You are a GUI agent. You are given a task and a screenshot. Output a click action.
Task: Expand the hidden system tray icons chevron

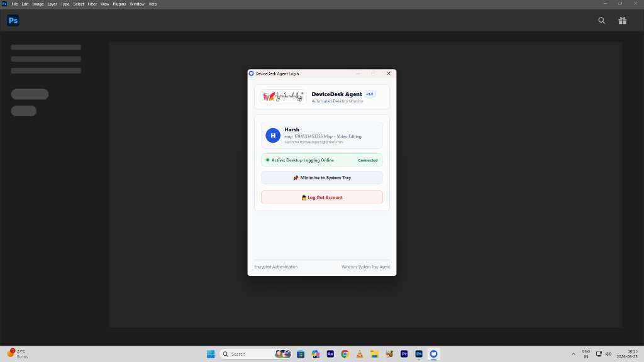[x=574, y=354]
